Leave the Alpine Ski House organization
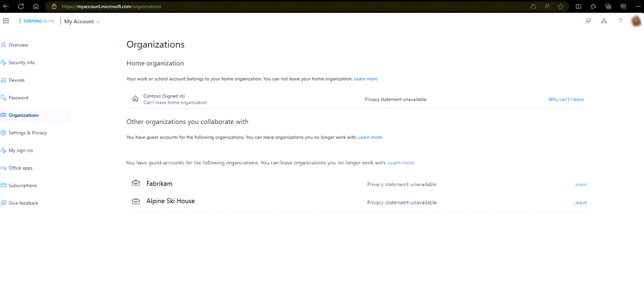This screenshot has height=286, width=644. [x=580, y=203]
